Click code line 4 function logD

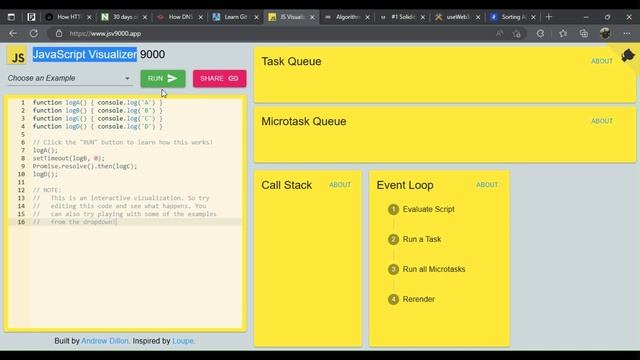98,127
